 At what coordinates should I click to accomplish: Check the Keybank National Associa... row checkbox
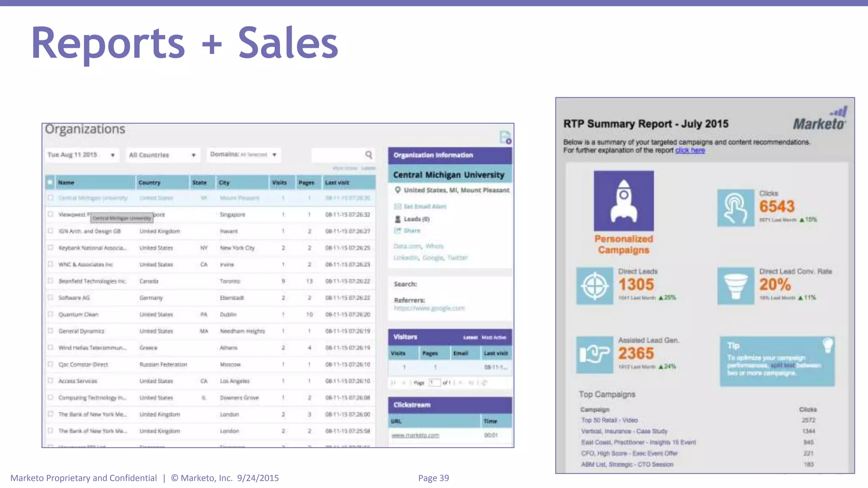pos(50,247)
